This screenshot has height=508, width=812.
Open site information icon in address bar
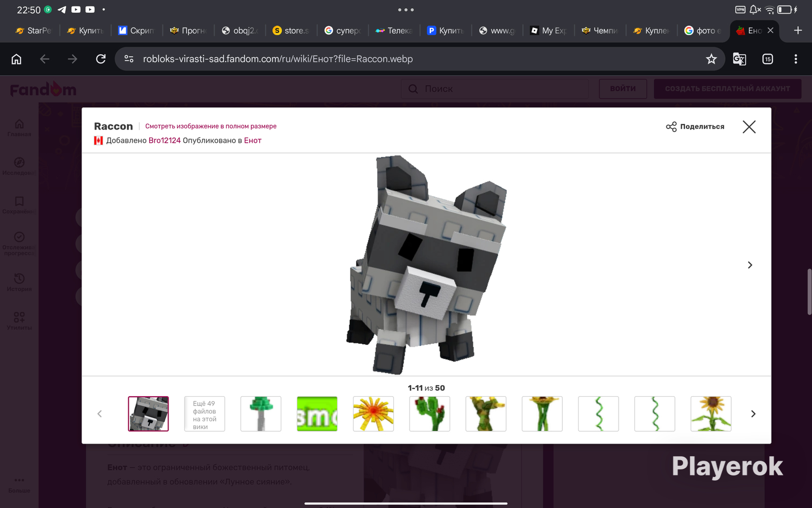click(x=129, y=59)
